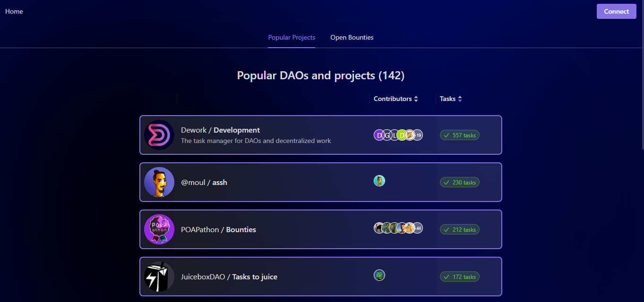Click the Contributors column header label

coord(393,99)
